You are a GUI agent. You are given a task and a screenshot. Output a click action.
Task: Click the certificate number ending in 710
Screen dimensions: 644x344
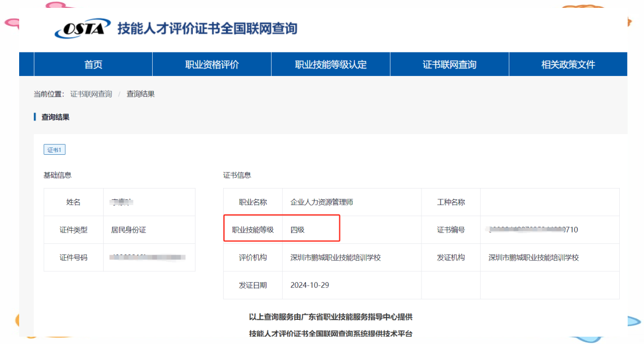(533, 230)
